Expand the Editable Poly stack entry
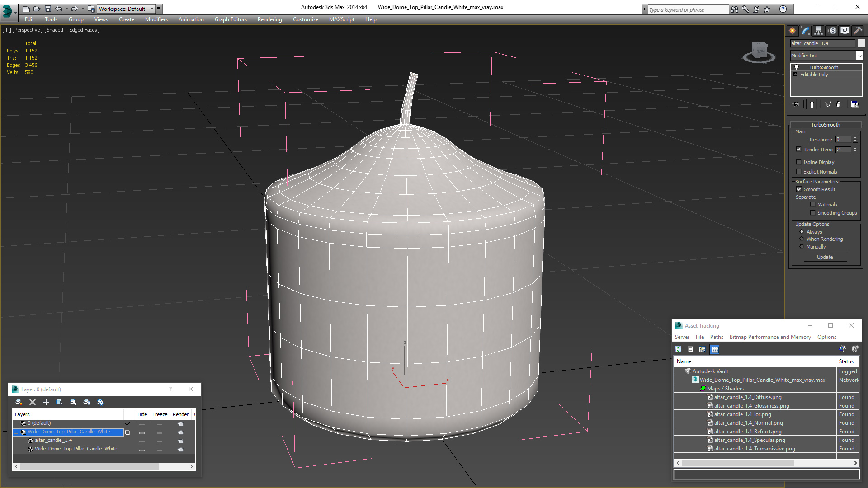868x488 pixels. tap(796, 75)
